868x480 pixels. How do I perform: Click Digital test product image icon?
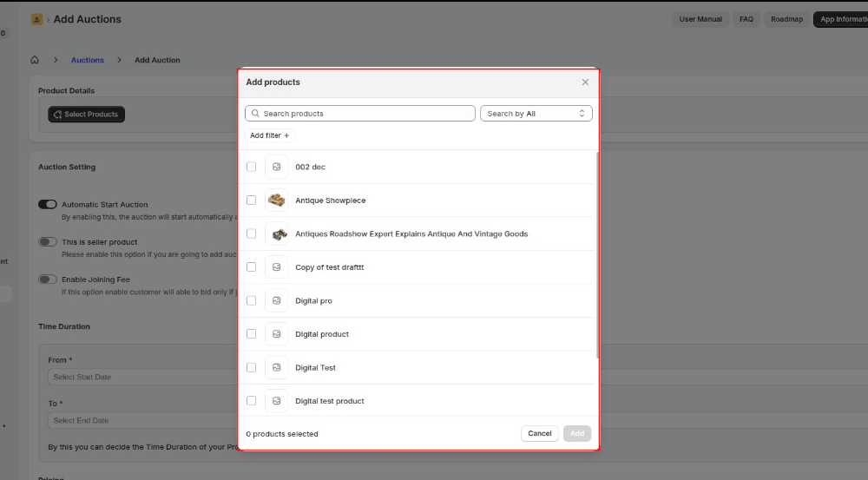click(x=276, y=401)
